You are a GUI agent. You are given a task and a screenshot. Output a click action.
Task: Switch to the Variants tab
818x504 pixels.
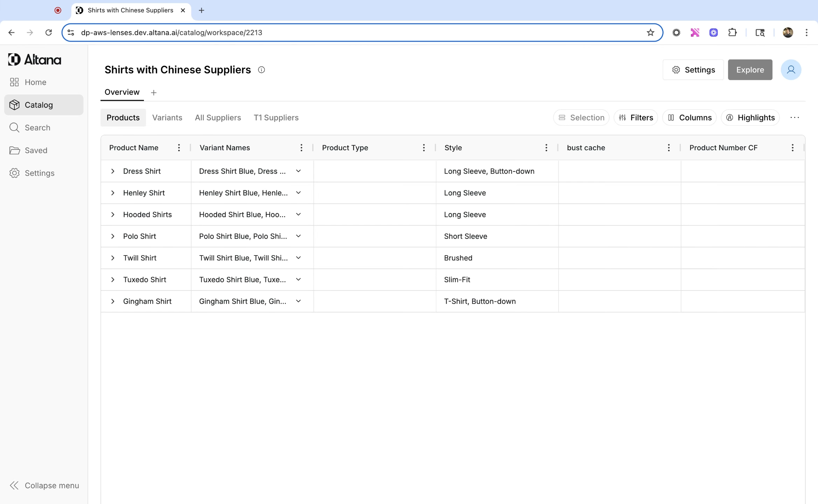pyautogui.click(x=167, y=118)
